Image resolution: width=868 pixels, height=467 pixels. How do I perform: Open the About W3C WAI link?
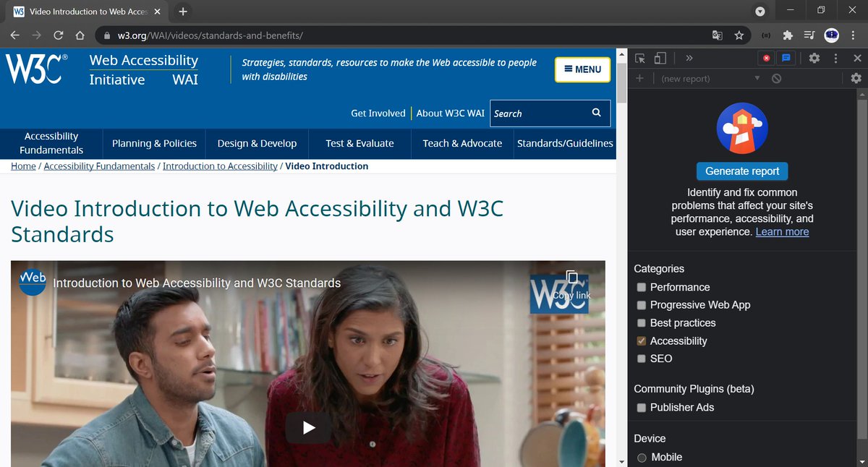point(451,113)
